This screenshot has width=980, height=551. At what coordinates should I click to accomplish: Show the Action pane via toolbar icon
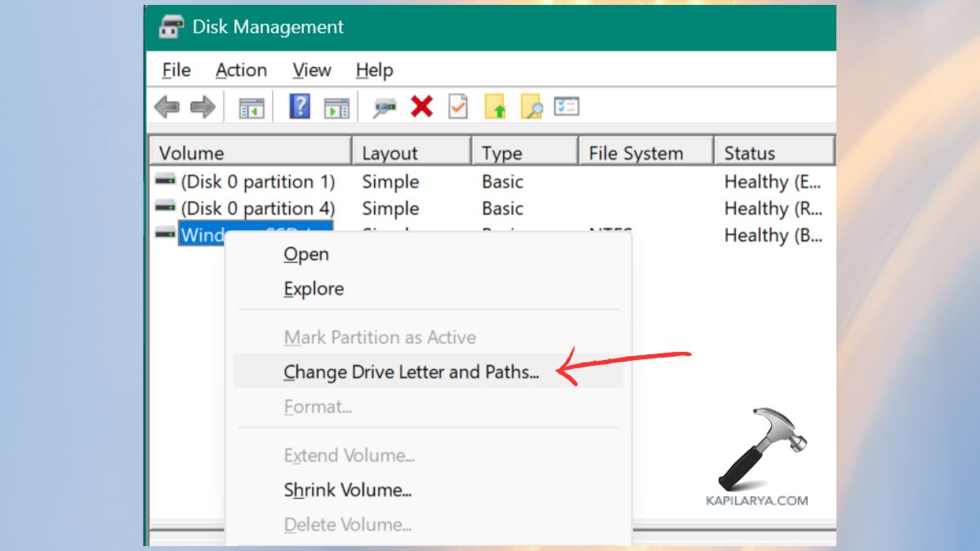tap(336, 106)
